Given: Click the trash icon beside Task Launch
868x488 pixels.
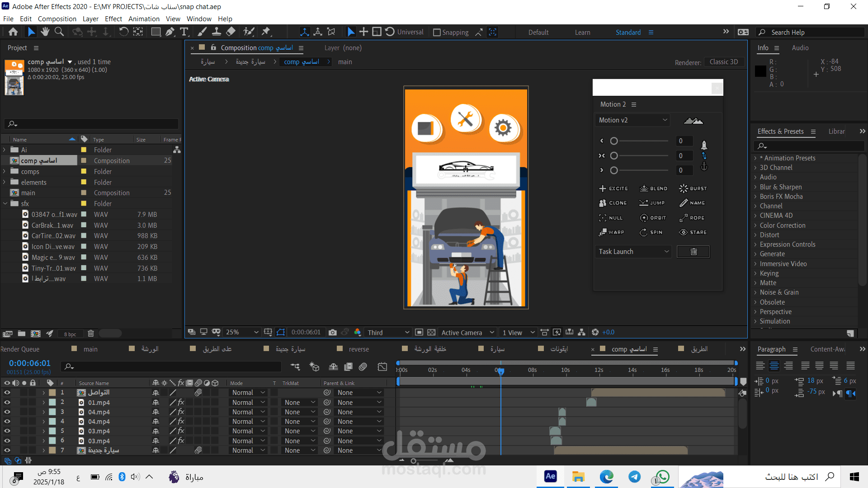Looking at the screenshot, I should click(x=693, y=252).
